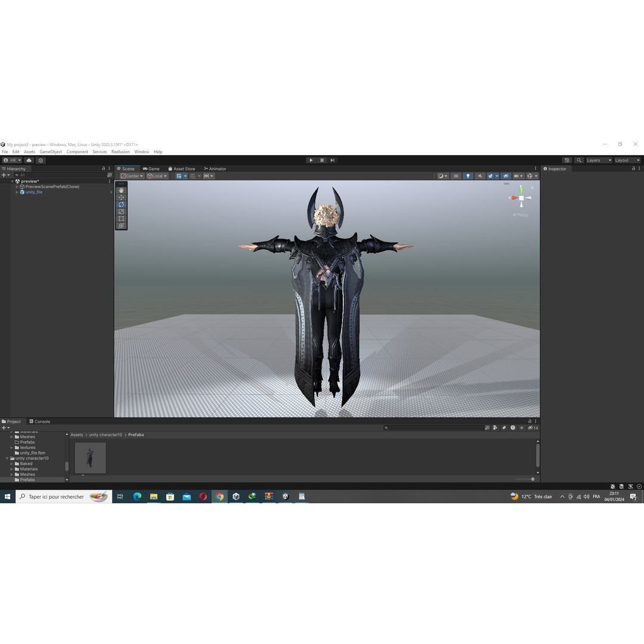This screenshot has height=644, width=644.
Task: Open the GameObject menu
Action: pyautogui.click(x=51, y=151)
